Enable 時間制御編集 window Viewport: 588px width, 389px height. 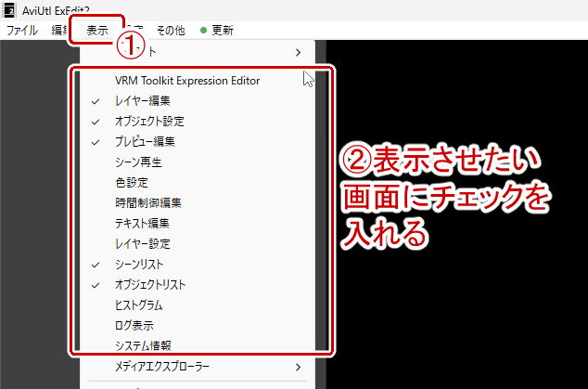(198, 203)
